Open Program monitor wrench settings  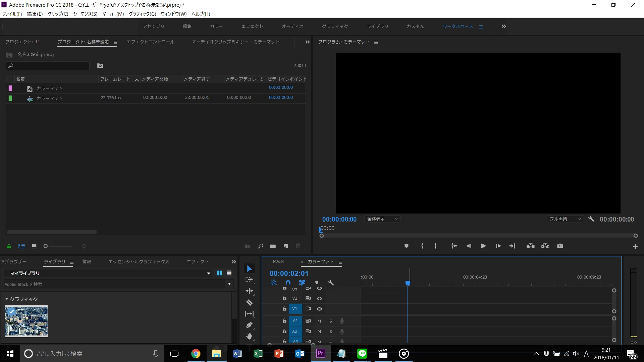coord(591,219)
